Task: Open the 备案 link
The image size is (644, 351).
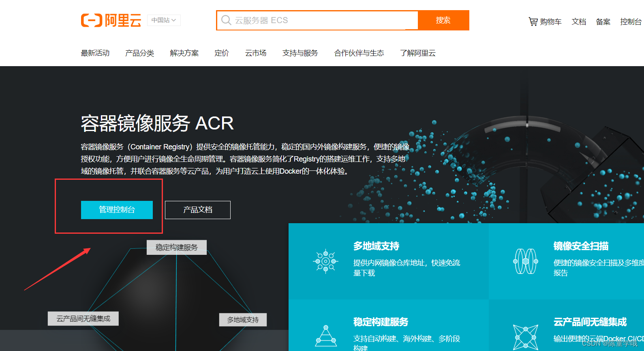Action: coord(603,22)
